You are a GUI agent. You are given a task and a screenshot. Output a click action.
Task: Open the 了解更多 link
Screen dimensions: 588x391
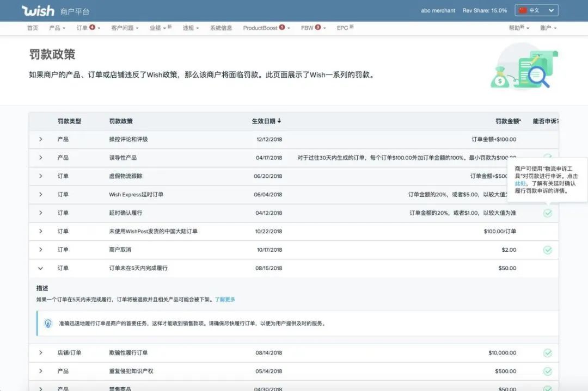pyautogui.click(x=225, y=299)
